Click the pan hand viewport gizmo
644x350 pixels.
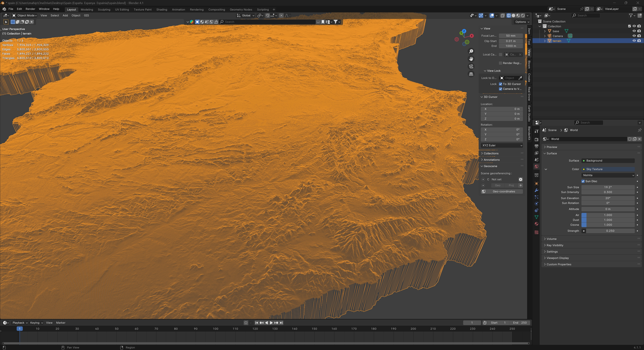471,59
